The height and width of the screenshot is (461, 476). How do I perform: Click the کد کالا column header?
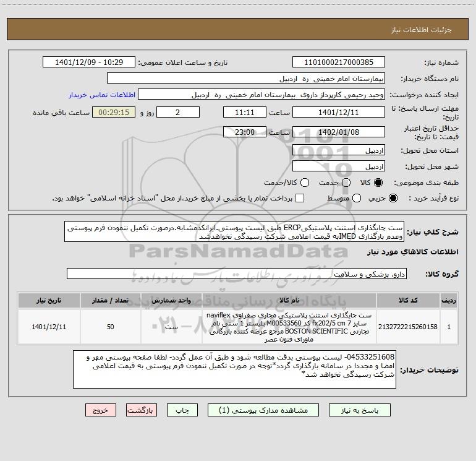[408, 300]
